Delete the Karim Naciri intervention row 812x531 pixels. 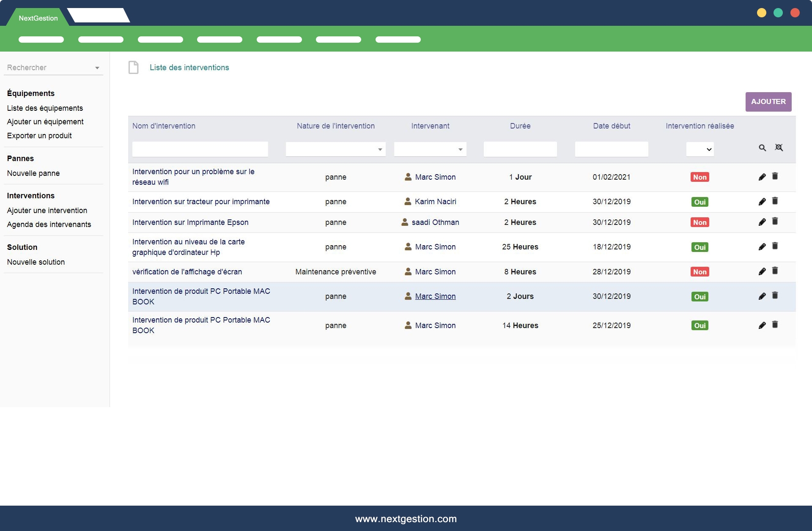point(775,201)
